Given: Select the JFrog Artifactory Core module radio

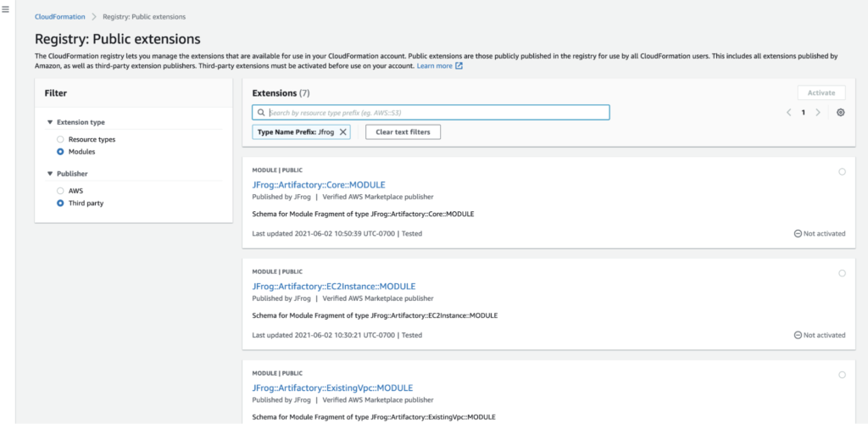Looking at the screenshot, I should pyautogui.click(x=841, y=171).
